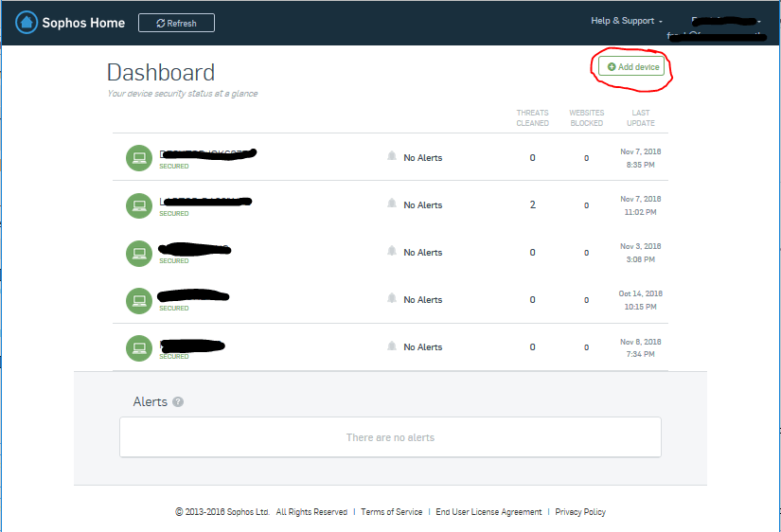Open the End User License Agreement link

coord(488,511)
